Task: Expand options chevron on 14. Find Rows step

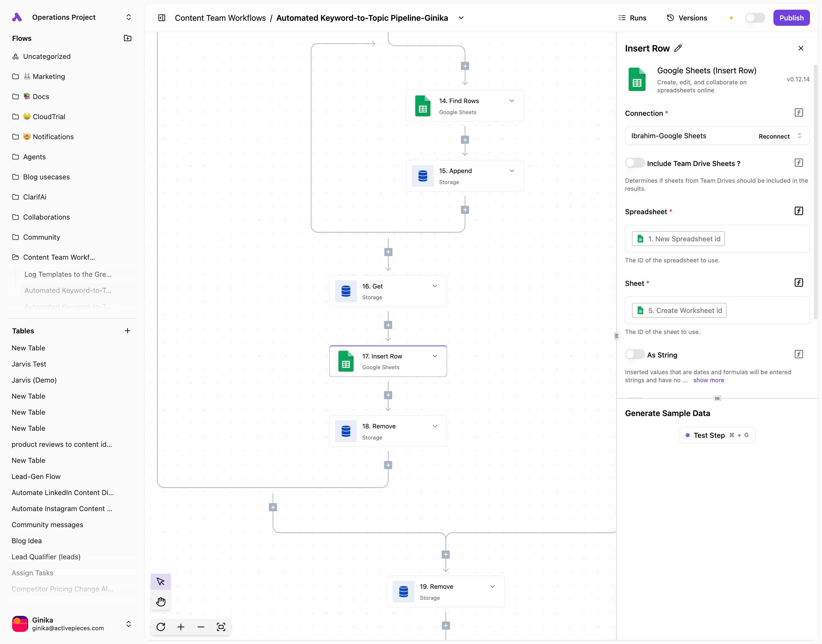Action: [511, 101]
